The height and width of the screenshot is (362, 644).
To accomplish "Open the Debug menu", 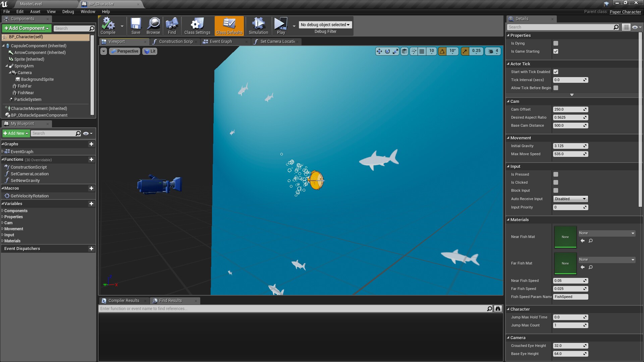I will (x=68, y=11).
